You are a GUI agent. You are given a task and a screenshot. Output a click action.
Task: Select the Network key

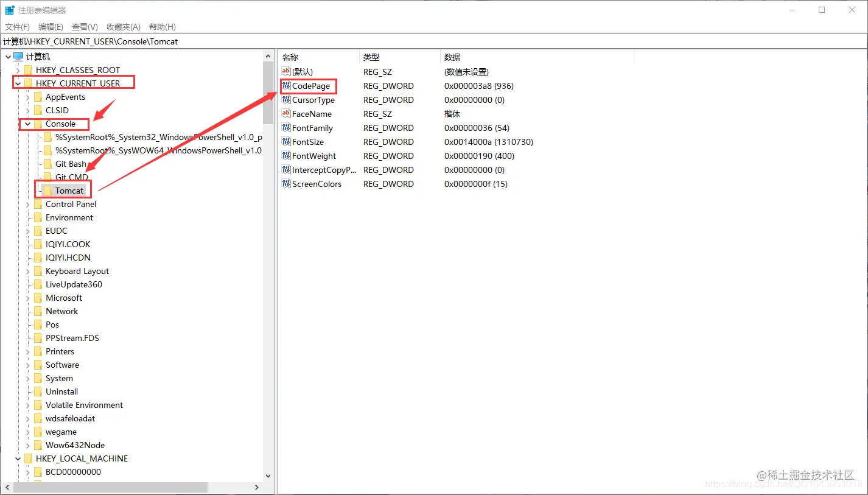point(61,311)
